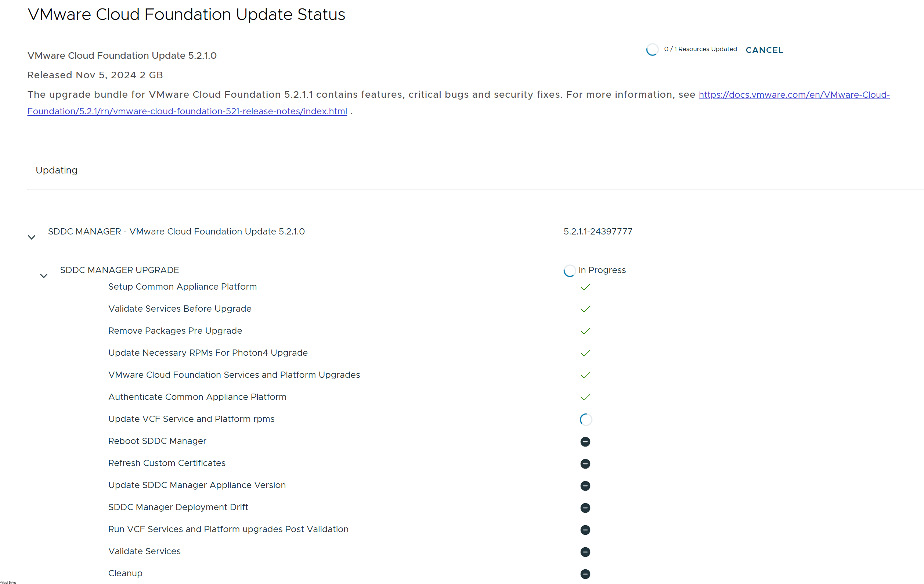Collapse the SDDC MANAGER UPGRADE section

click(44, 276)
